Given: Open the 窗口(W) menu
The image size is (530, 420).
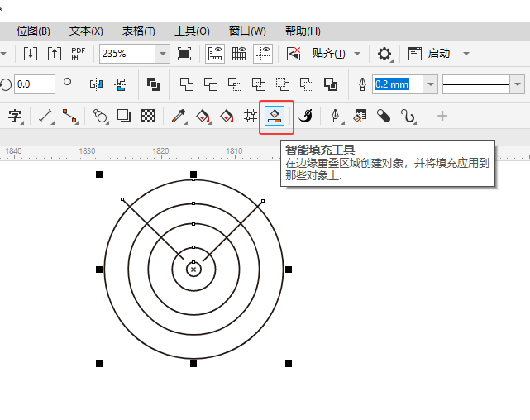Looking at the screenshot, I should (247, 31).
